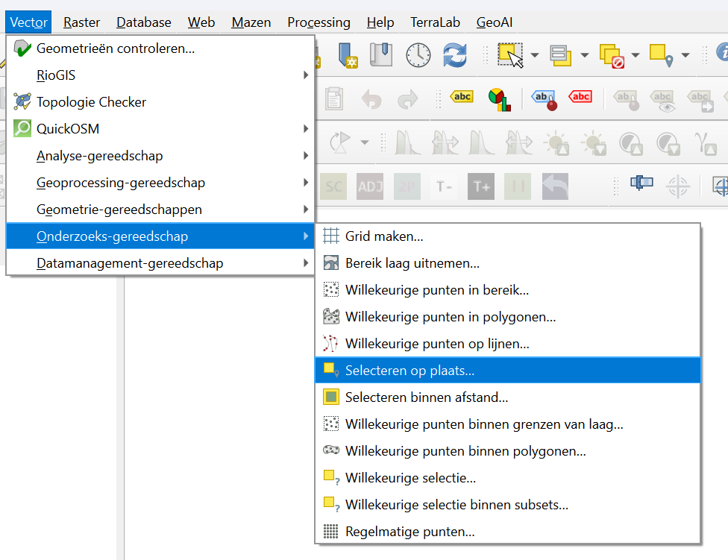
Task: Choose Willekeurige punten in bereik
Action: tap(507, 290)
